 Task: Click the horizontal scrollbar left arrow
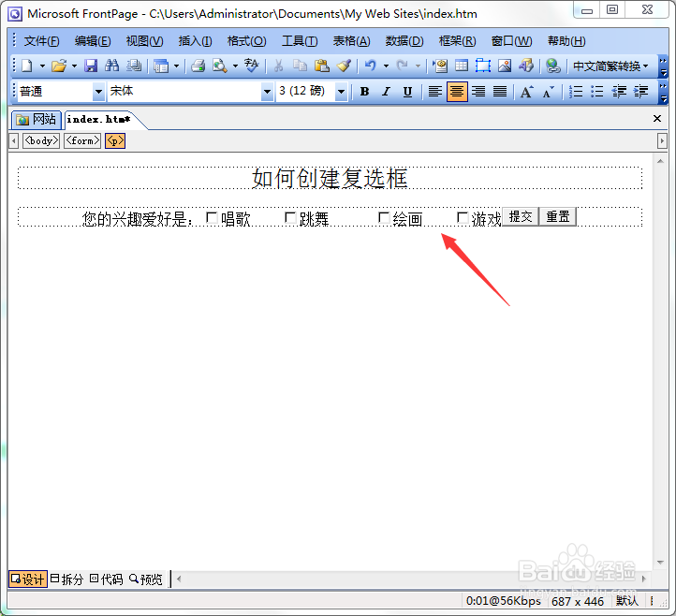tap(179, 579)
